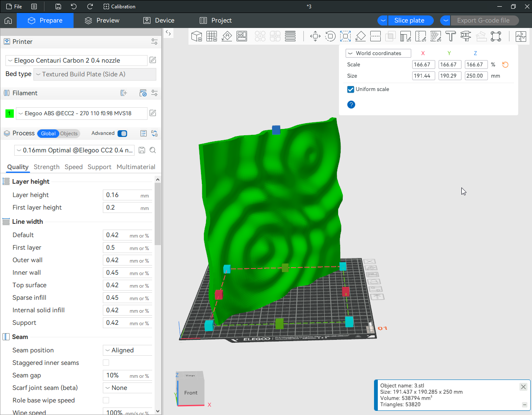532x415 pixels.
Task: Select the Measure caliper tool
Action: click(466, 36)
